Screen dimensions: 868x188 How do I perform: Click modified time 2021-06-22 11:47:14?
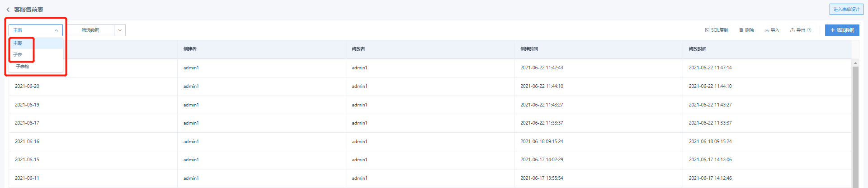coord(710,67)
